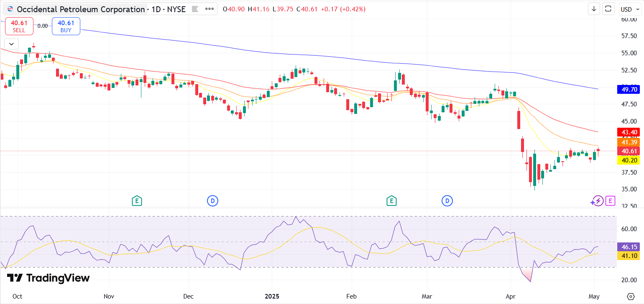Click the +0.17 (+0.42%) change value

click(x=343, y=9)
